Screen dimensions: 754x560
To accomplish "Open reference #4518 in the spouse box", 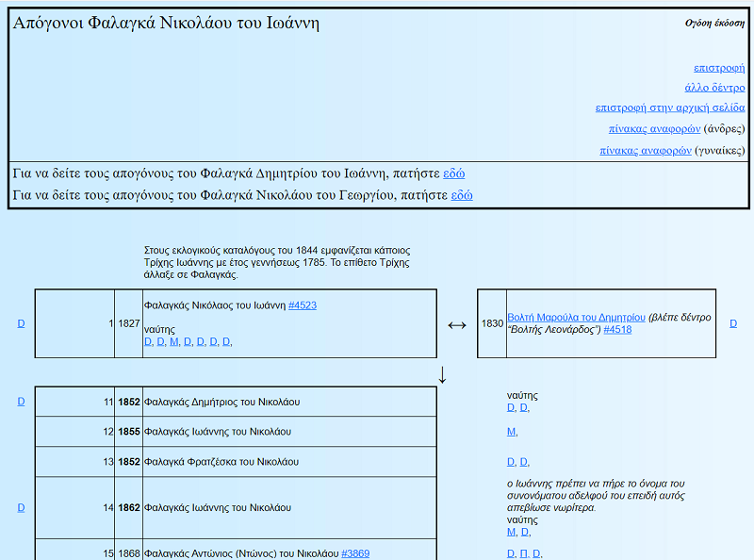I will 617,330.
